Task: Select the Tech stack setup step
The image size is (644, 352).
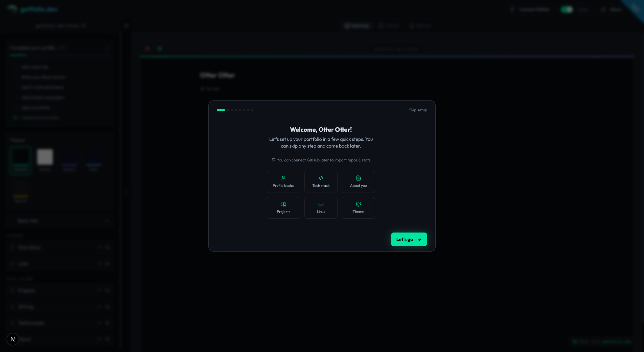Action: (x=321, y=182)
